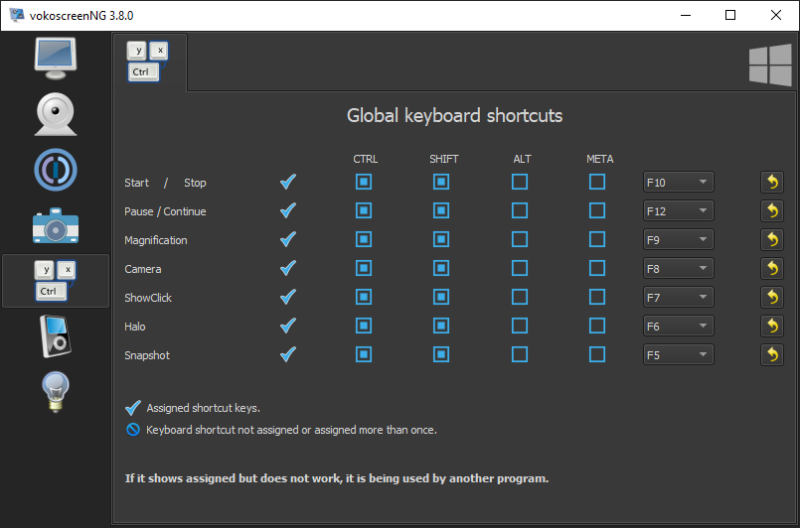Image resolution: width=800 pixels, height=528 pixels.
Task: Open the F8 key dropdown for Camera
Action: 679,268
